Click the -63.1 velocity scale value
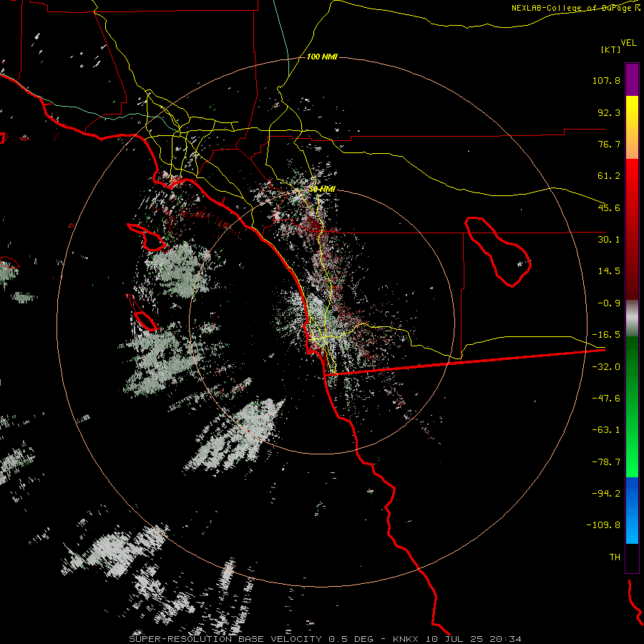 click(x=606, y=430)
